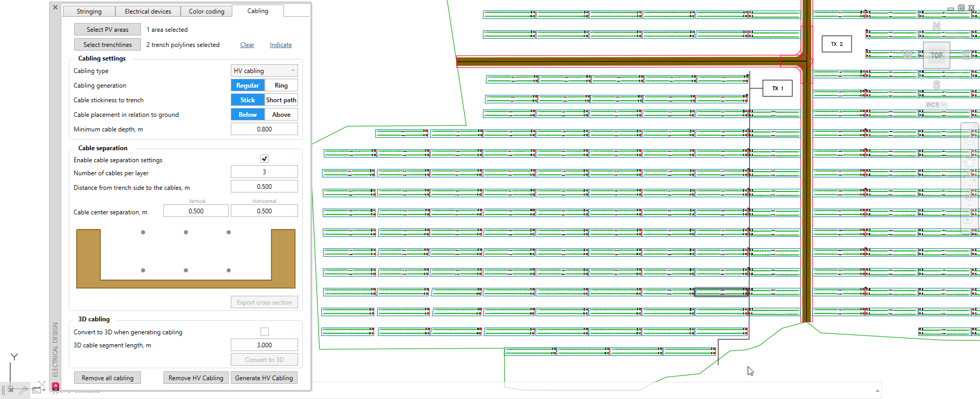980x399 pixels.
Task: Click the Minimum cable depth field
Action: click(x=264, y=129)
